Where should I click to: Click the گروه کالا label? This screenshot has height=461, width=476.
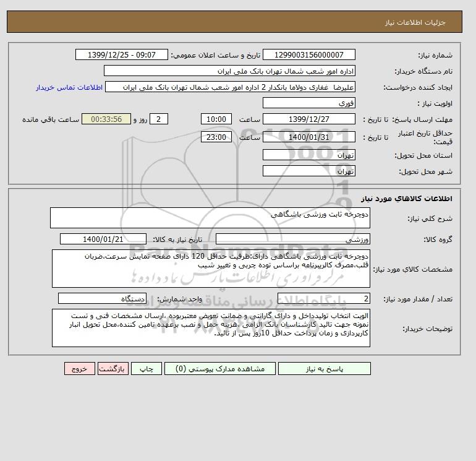tap(438, 239)
